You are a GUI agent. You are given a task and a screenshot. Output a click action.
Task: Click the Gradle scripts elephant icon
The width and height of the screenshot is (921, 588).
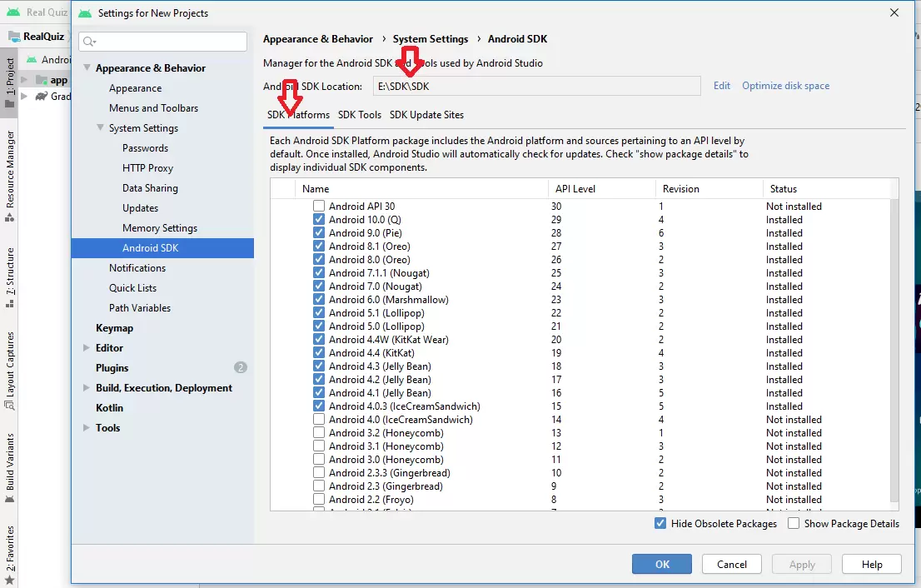pos(41,97)
